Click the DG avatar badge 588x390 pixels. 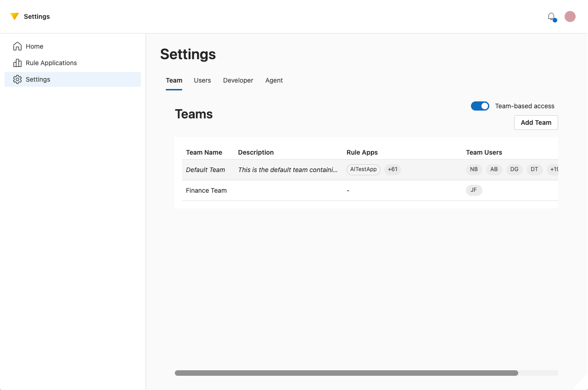pos(514,169)
